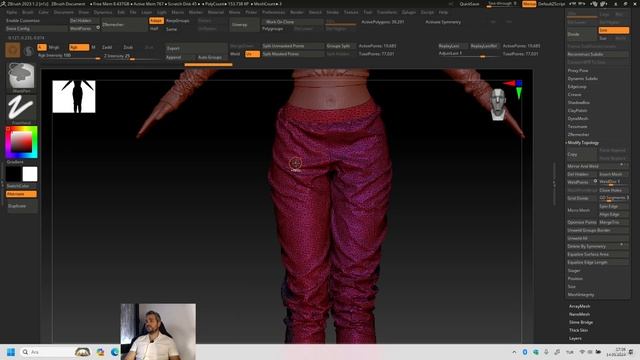Click the Divide button in Geometry panel

tap(582, 34)
